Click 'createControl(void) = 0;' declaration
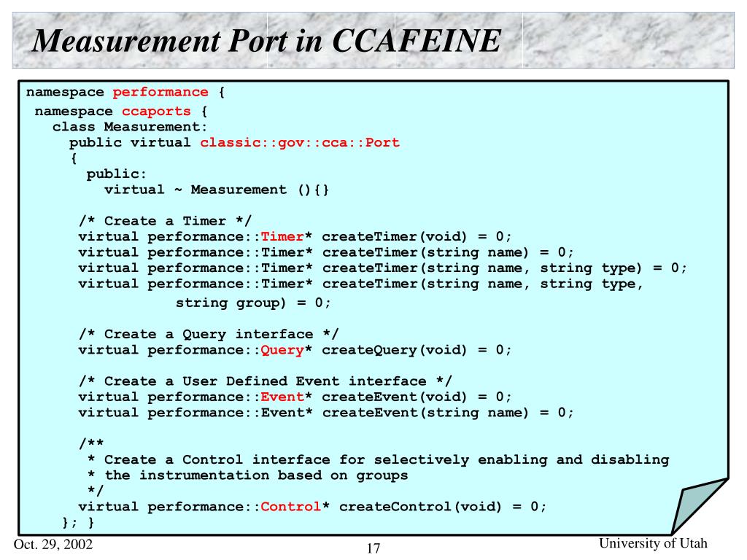Viewport: 747px width, 560px height. 443,507
